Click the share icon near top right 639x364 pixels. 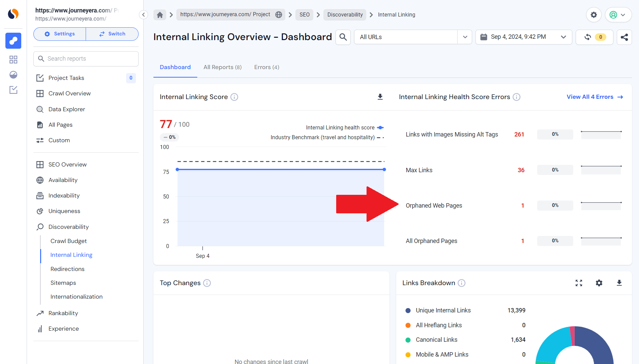coord(624,37)
